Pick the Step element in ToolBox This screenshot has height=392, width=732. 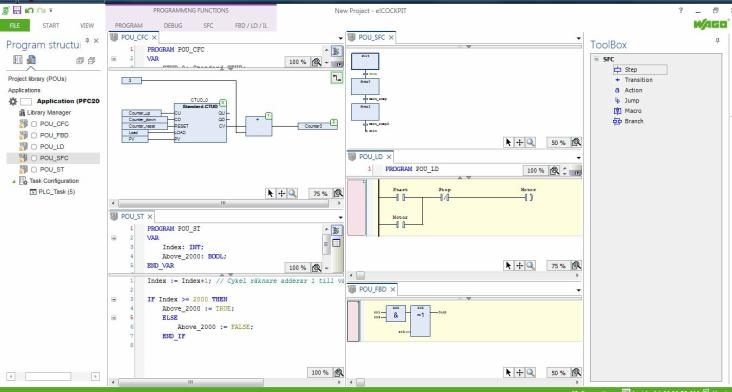coord(640,70)
